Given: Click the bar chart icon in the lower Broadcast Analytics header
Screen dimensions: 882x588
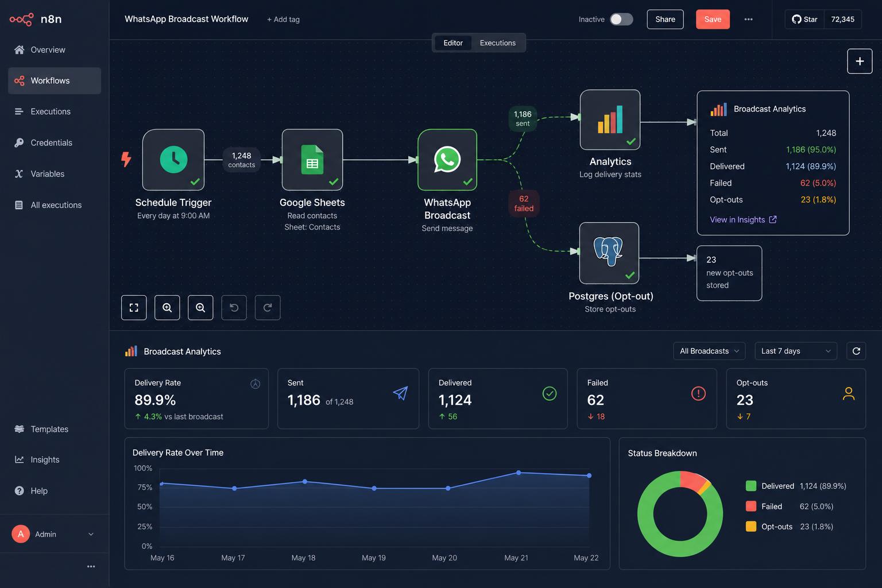Looking at the screenshot, I should (x=131, y=351).
